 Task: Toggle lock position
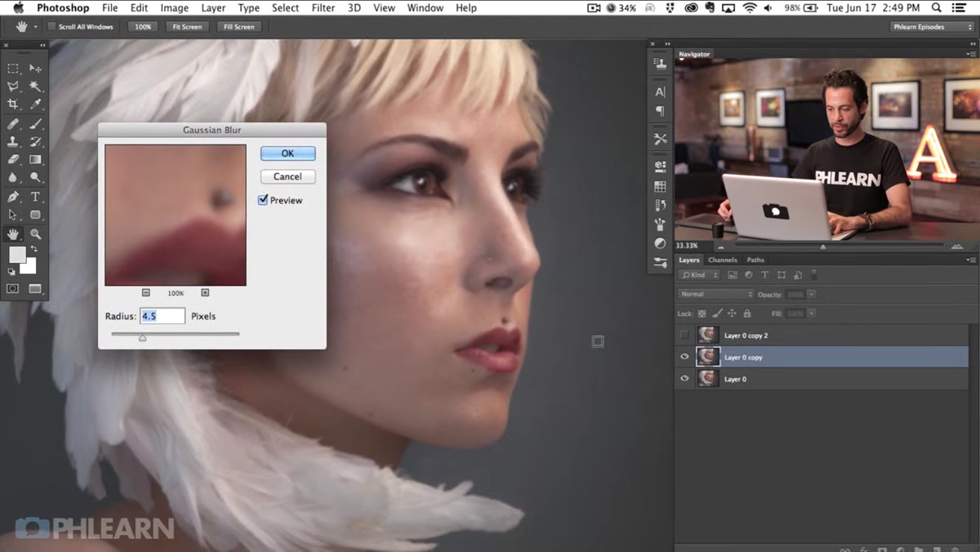pyautogui.click(x=732, y=314)
